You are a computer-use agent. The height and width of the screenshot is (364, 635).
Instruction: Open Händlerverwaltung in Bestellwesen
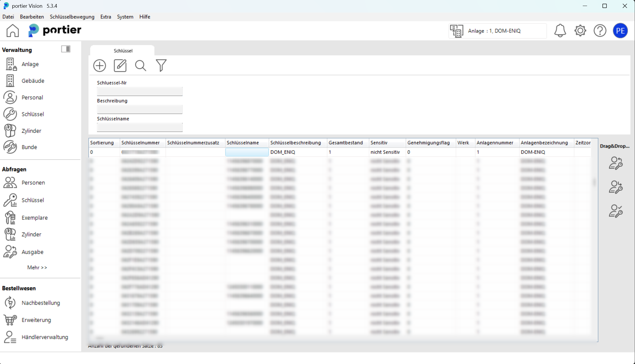click(x=45, y=337)
